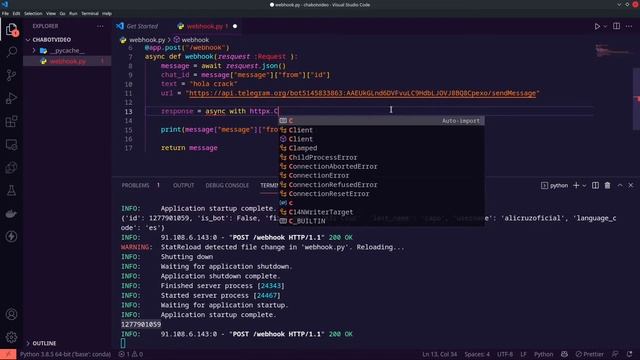Maximize the panel with chevron up
The width and height of the screenshot is (640, 360).
tap(620, 185)
